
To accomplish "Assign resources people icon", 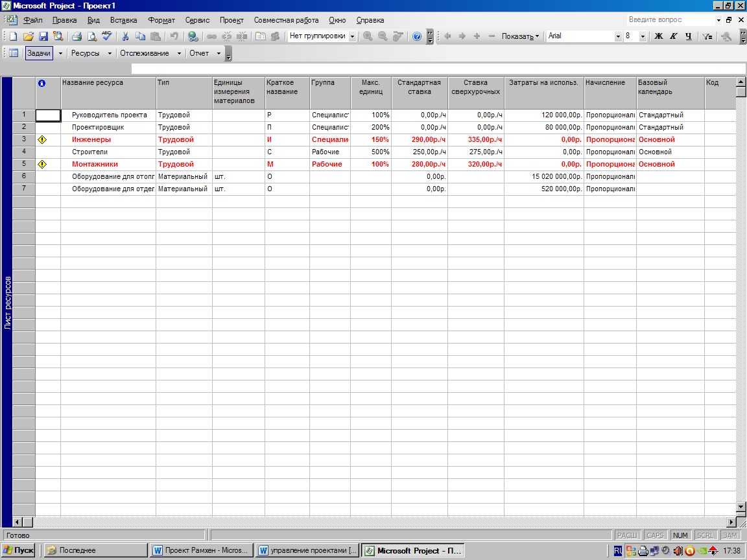I will pyautogui.click(x=276, y=36).
